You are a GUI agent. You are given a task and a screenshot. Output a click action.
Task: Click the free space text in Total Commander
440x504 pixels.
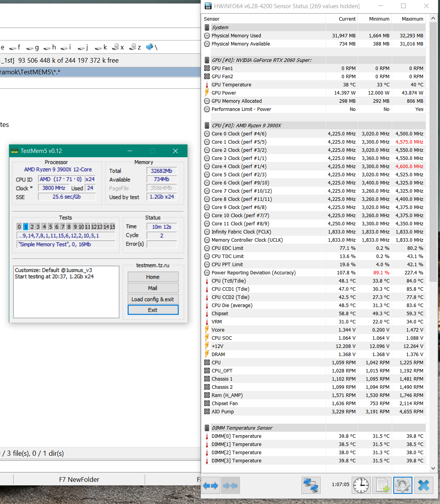(x=68, y=60)
